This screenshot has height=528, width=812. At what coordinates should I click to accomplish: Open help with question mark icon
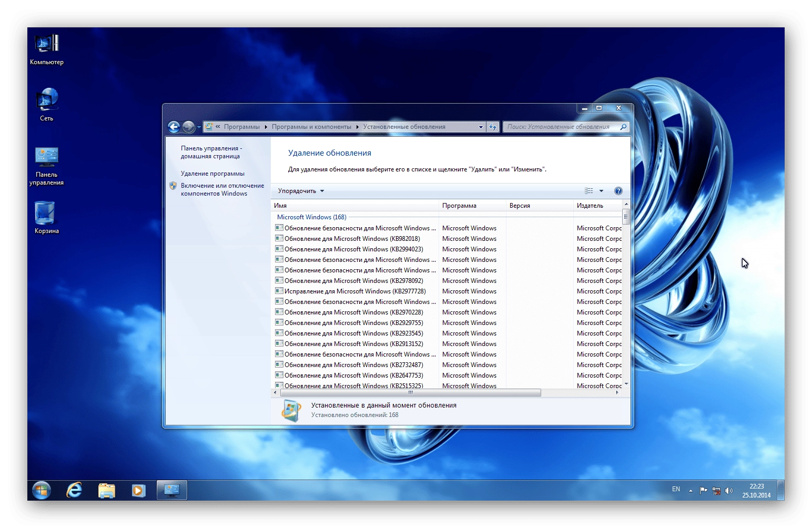click(x=618, y=191)
